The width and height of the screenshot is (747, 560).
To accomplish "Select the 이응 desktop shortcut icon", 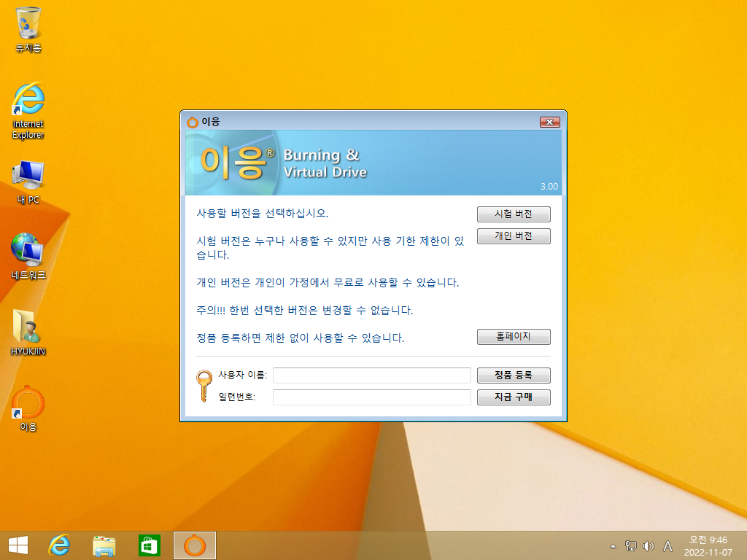I will coord(28,408).
